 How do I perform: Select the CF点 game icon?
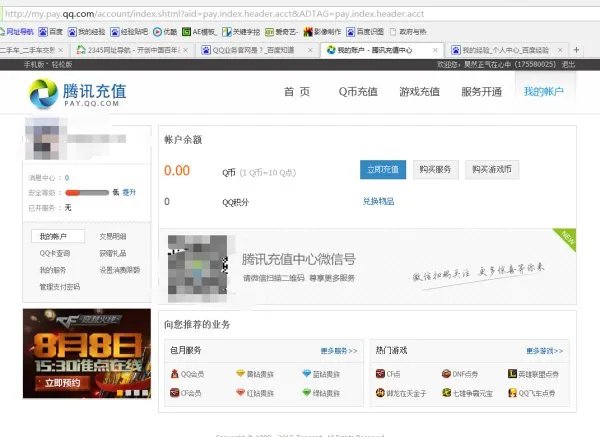click(x=380, y=373)
